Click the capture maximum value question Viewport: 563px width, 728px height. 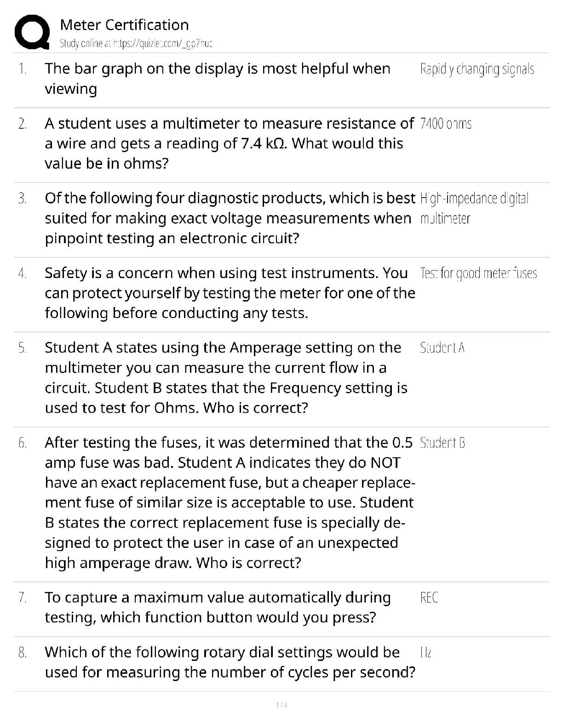coord(218,607)
